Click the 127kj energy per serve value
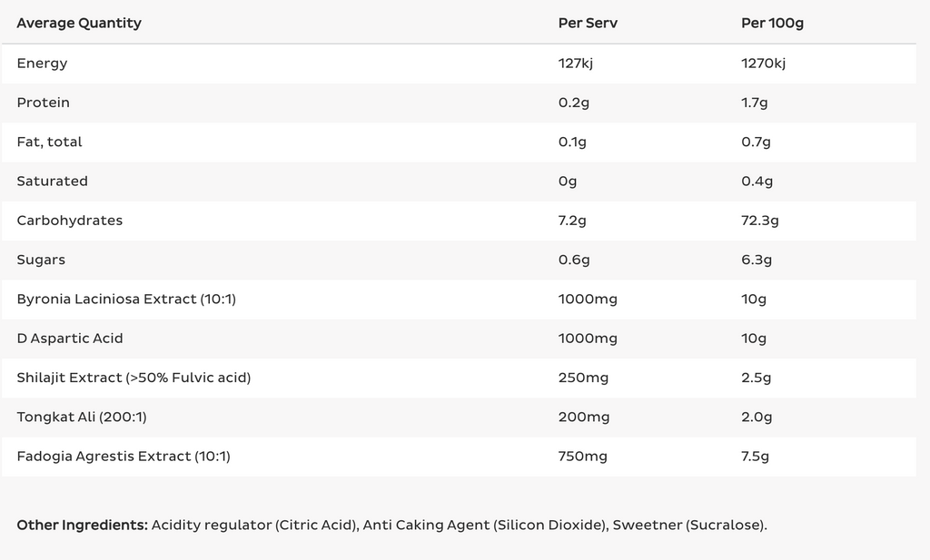This screenshot has height=560, width=930. pos(575,64)
